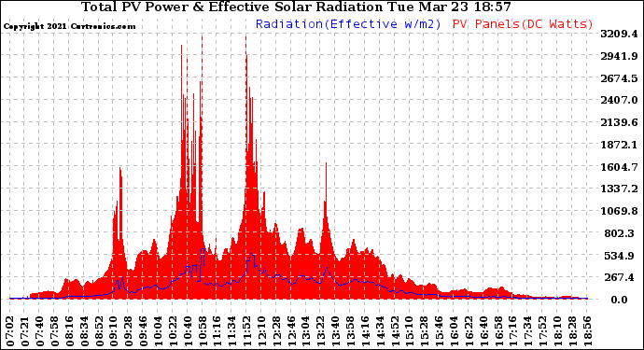
Task: Click the 09:10 time label
Action: pyautogui.click(x=113, y=331)
